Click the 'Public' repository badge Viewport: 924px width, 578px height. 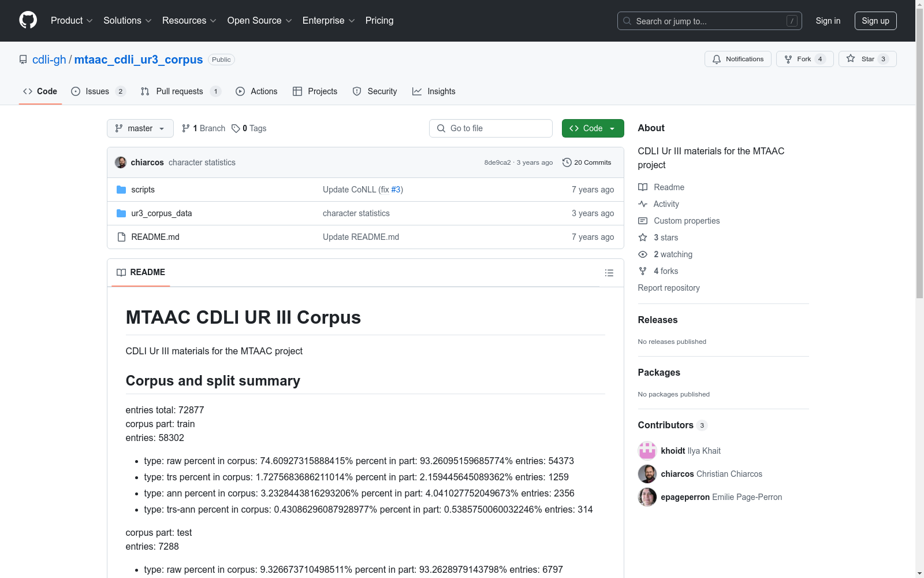point(221,60)
